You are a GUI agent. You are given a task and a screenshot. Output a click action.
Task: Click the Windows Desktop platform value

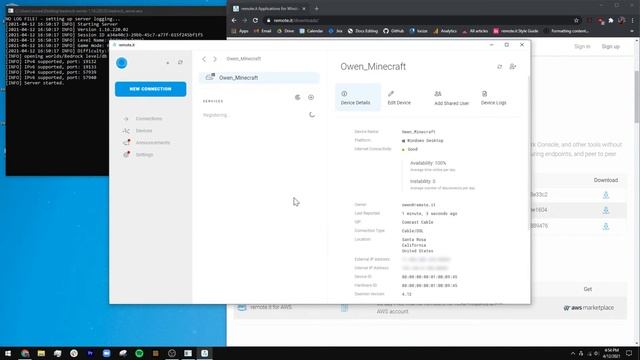click(425, 140)
